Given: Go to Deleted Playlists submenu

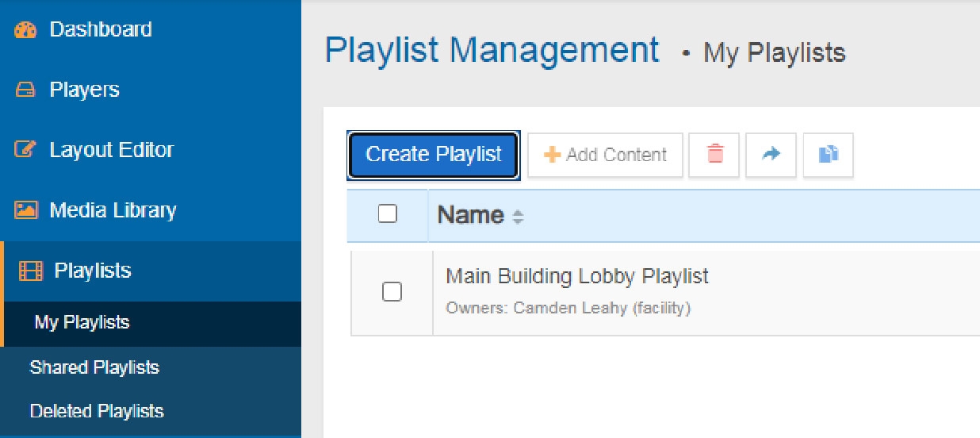Looking at the screenshot, I should [97, 412].
